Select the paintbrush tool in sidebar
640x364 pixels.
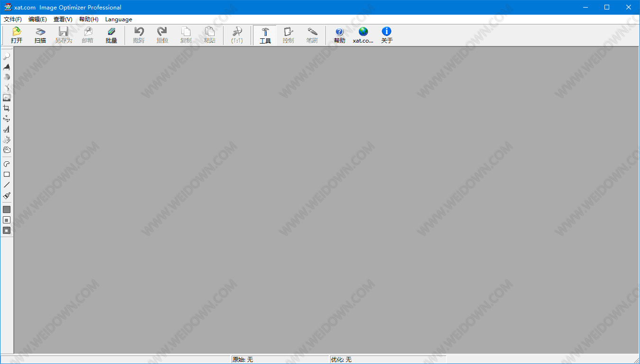point(7,195)
